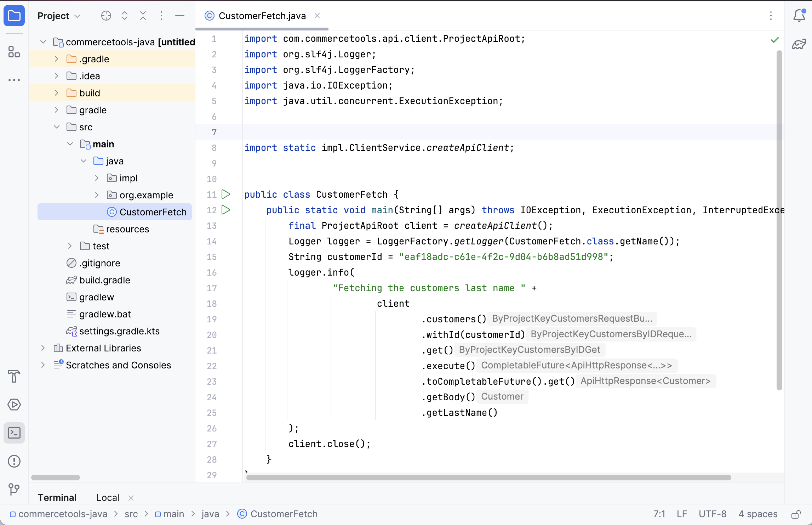Click the Select Opened File crosshair icon
The image size is (812, 525).
tap(106, 16)
